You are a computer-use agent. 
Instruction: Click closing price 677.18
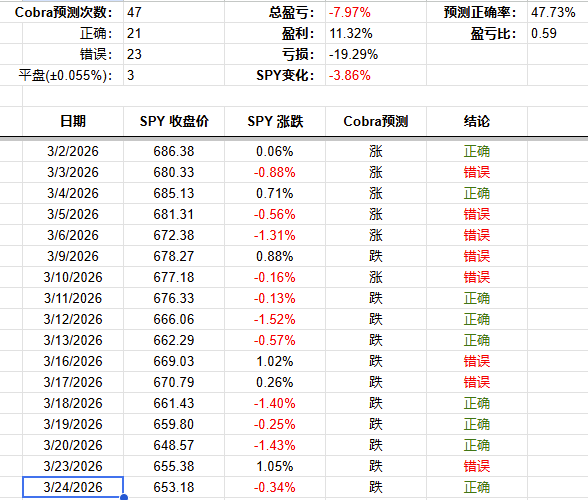174,277
